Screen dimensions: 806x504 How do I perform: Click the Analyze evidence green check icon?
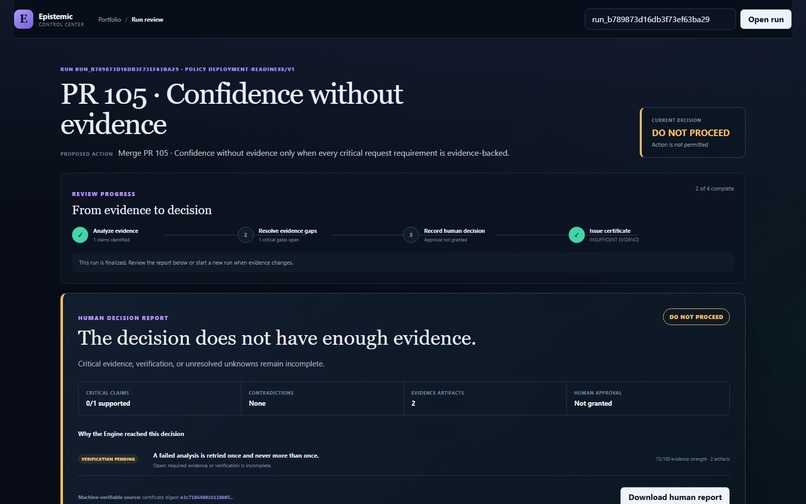[80, 235]
